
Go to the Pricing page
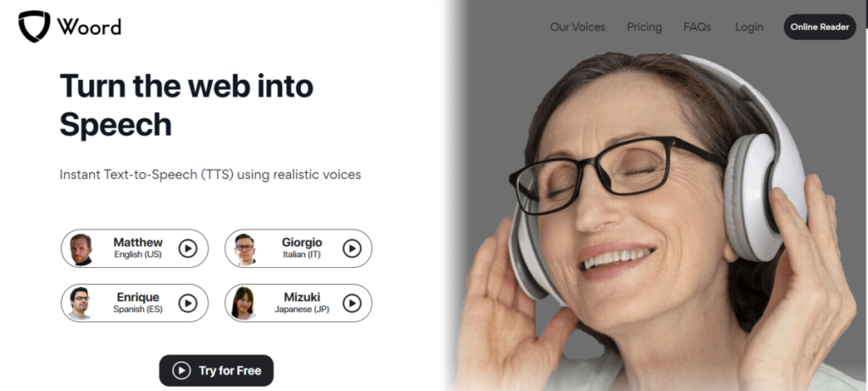[644, 27]
